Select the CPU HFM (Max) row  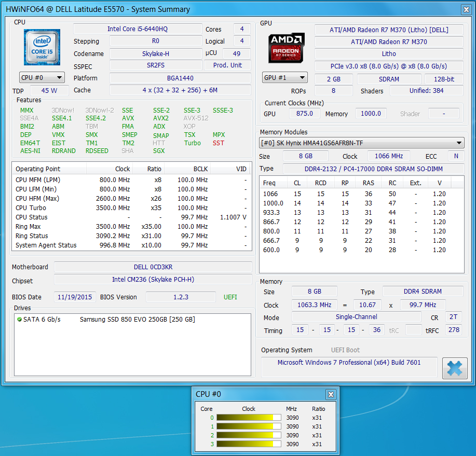[131, 198]
